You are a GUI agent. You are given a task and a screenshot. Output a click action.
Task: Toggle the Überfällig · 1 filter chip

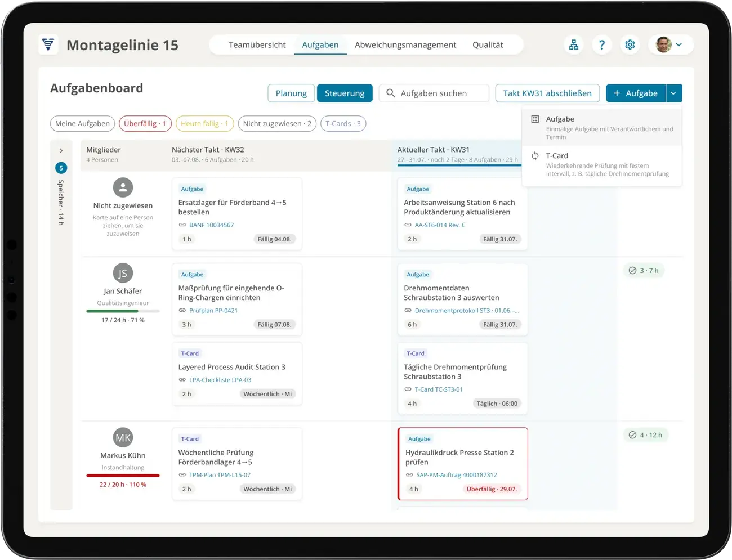(145, 123)
